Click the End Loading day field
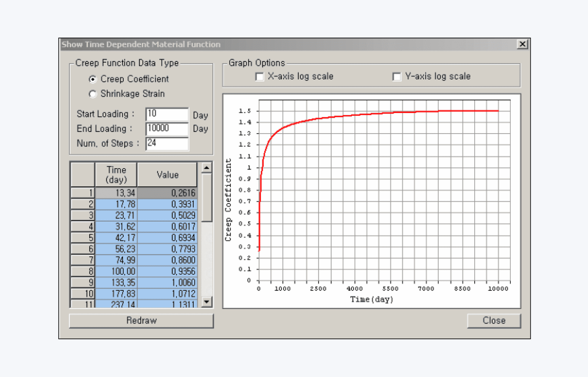The width and height of the screenshot is (588, 377). tap(167, 128)
